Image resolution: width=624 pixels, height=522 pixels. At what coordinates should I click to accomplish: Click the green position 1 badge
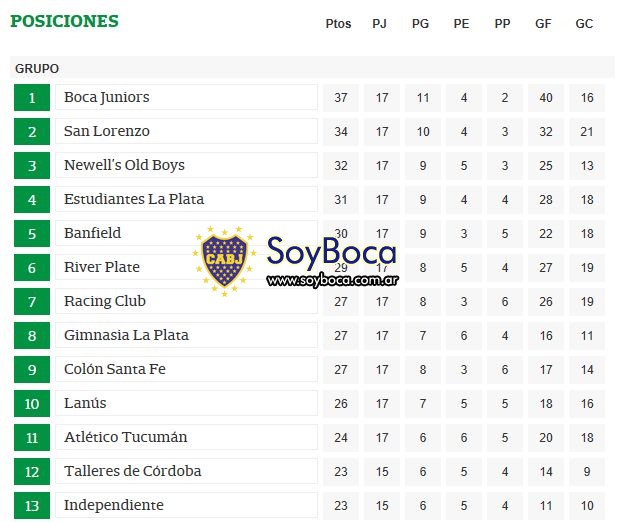[x=32, y=97]
